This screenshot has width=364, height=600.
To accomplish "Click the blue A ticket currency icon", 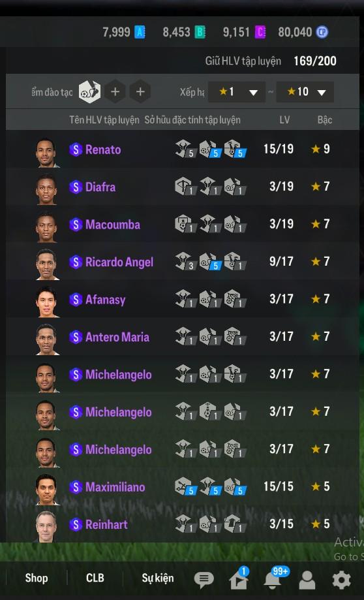I will click(x=140, y=32).
